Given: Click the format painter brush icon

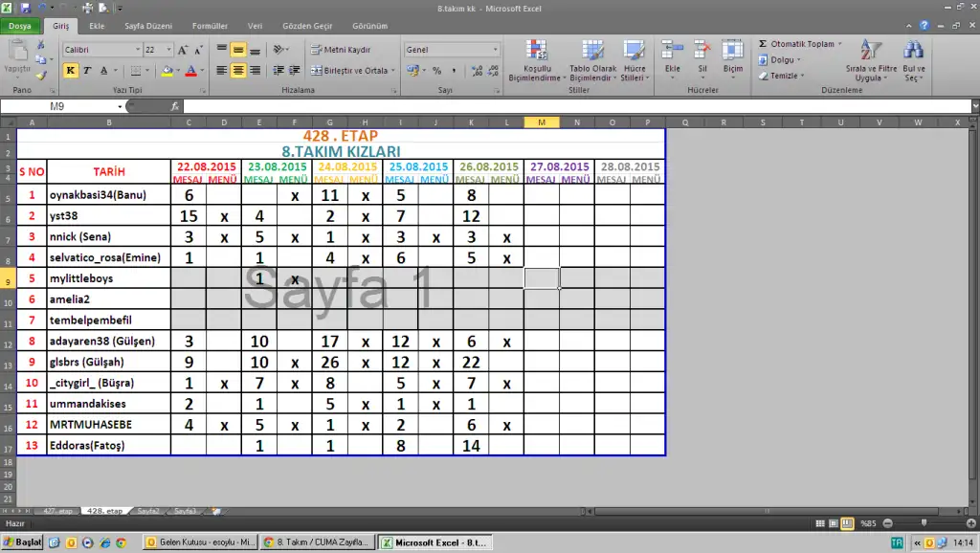Looking at the screenshot, I should [40, 76].
